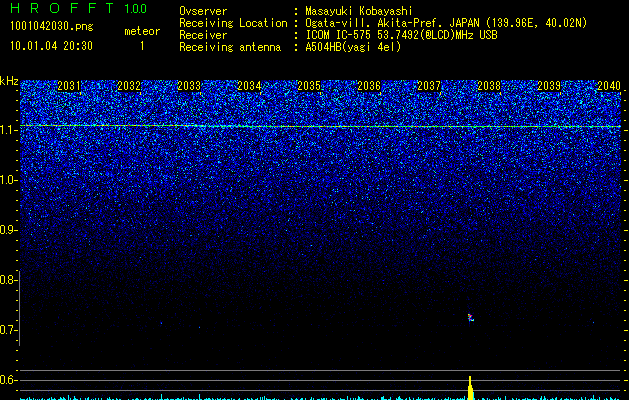
Task: Click the timestamp 10.01.04 20:30
Action: click(x=51, y=46)
